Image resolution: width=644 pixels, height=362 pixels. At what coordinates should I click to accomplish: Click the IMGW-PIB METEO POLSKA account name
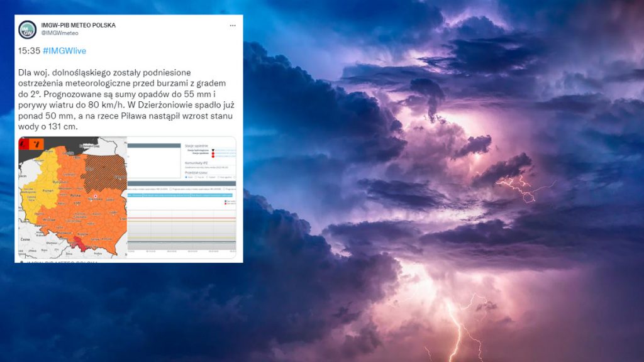(x=78, y=25)
